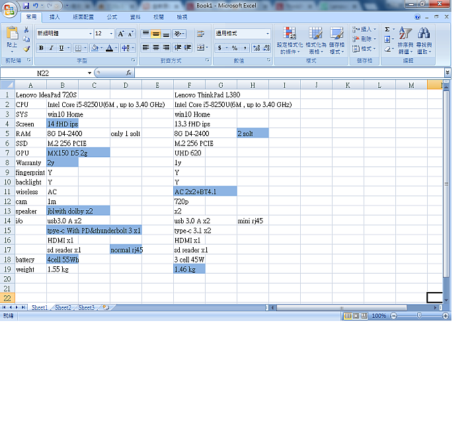This screenshot has height=448, width=476.
Task: Decrease the indent
Action: coord(178,48)
